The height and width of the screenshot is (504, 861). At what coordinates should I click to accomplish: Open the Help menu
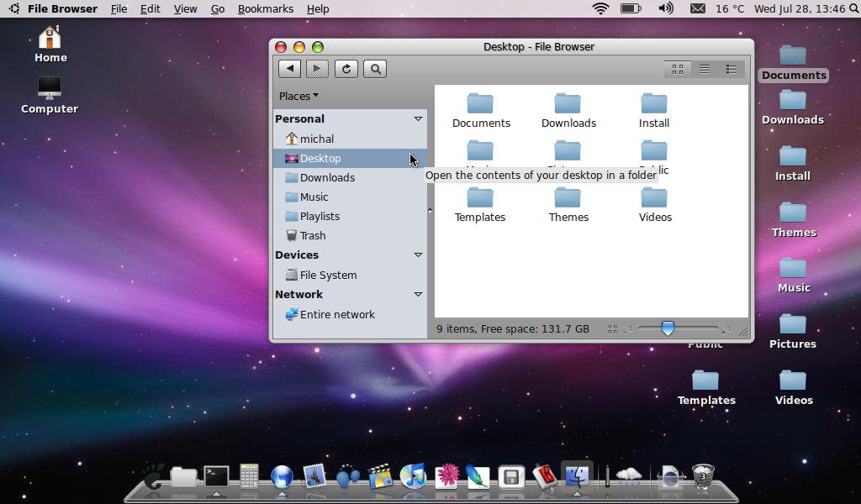pos(317,8)
